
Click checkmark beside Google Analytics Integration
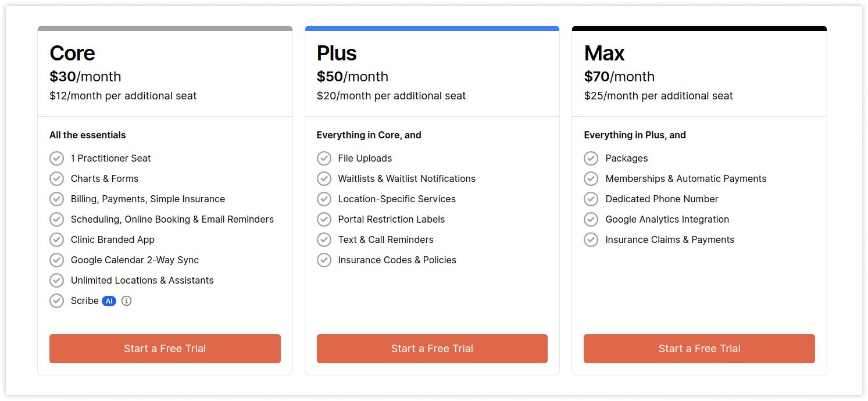point(591,219)
